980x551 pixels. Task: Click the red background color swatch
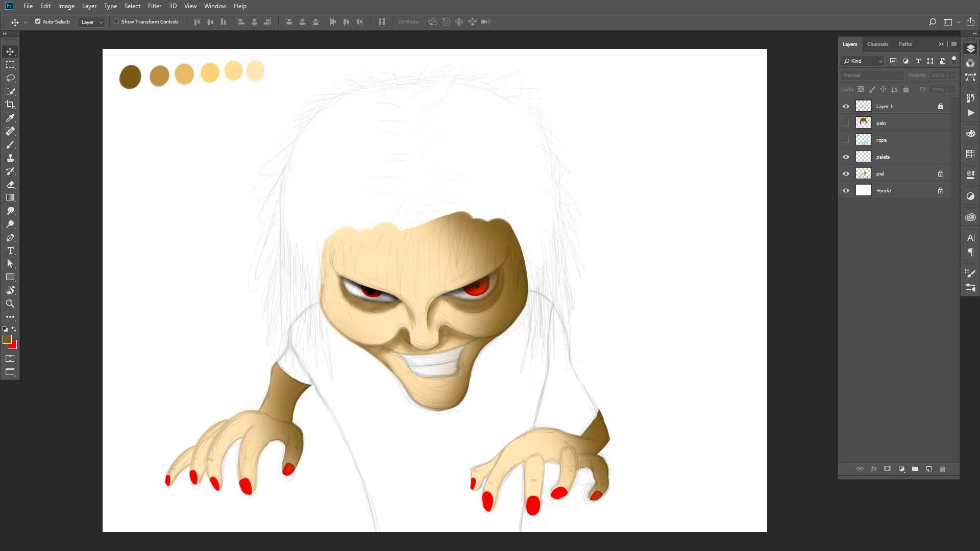coord(14,346)
